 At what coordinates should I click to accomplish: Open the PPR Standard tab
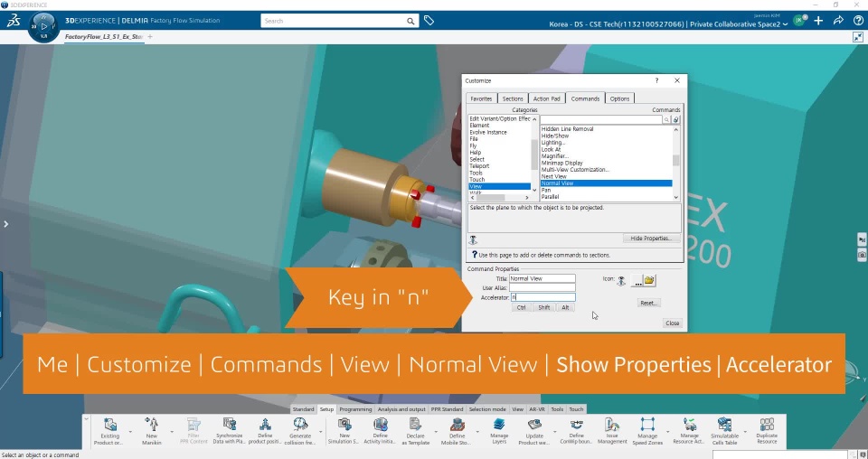pos(447,409)
